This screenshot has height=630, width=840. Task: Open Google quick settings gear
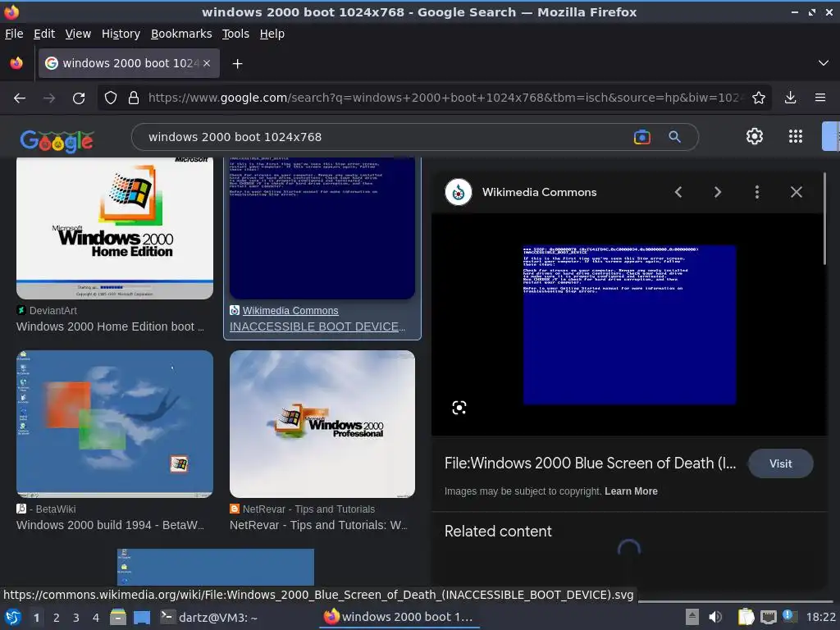[x=755, y=137]
